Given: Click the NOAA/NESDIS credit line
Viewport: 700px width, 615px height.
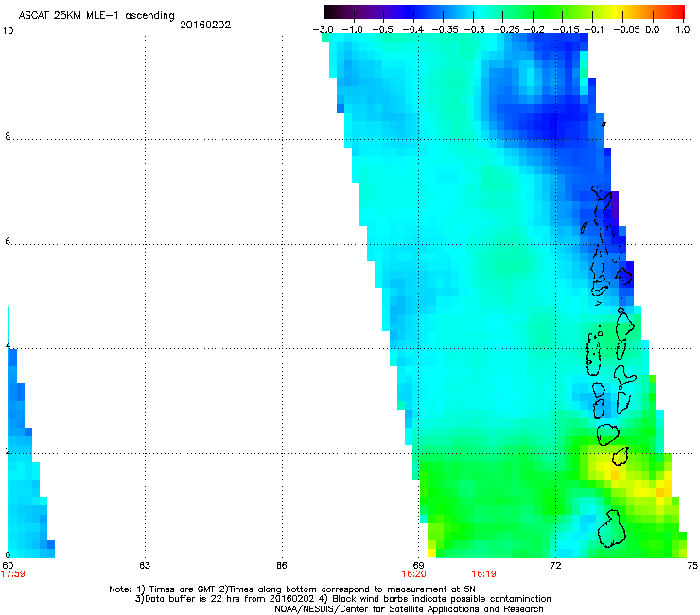Looking at the screenshot, I should click(409, 609).
